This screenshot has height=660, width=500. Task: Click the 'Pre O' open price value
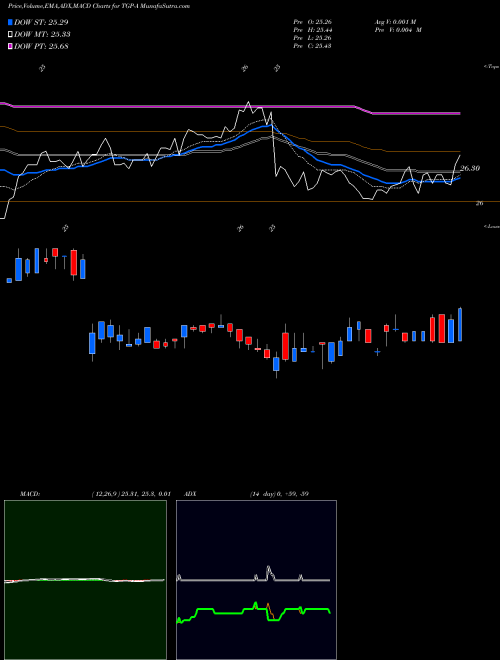(x=312, y=22)
